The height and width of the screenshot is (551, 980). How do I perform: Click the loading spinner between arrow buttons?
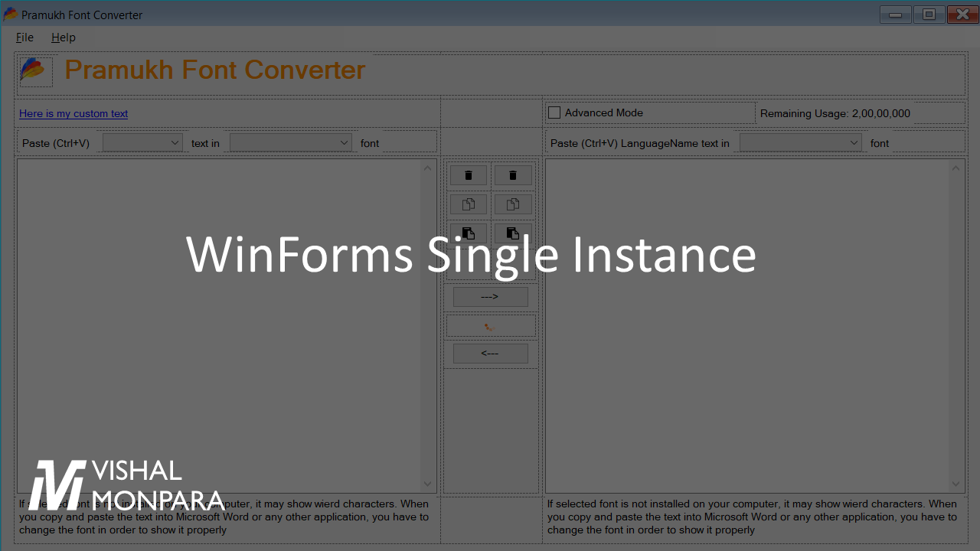click(x=491, y=326)
